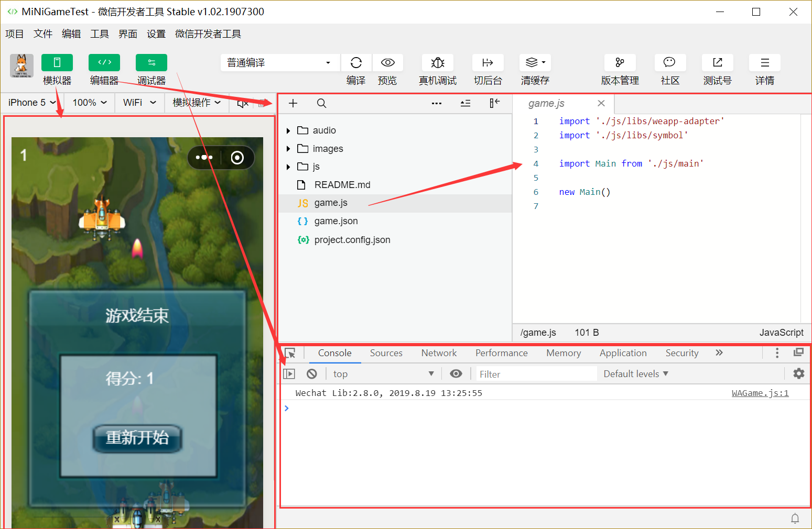
Task: Toggle the simulator mute speaker icon
Action: [242, 103]
